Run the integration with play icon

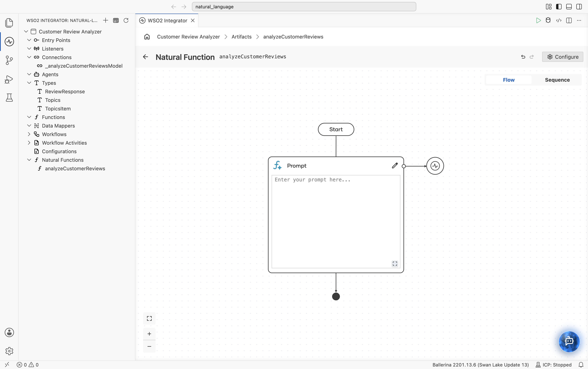[x=538, y=20]
